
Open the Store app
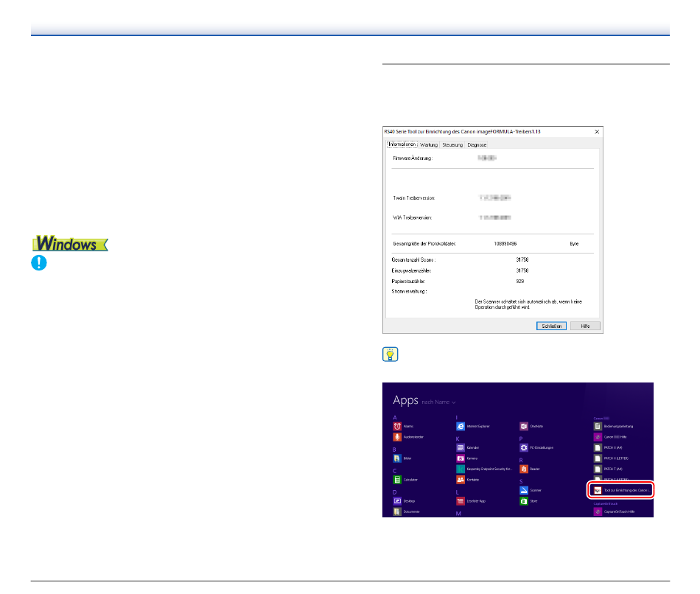(x=524, y=501)
